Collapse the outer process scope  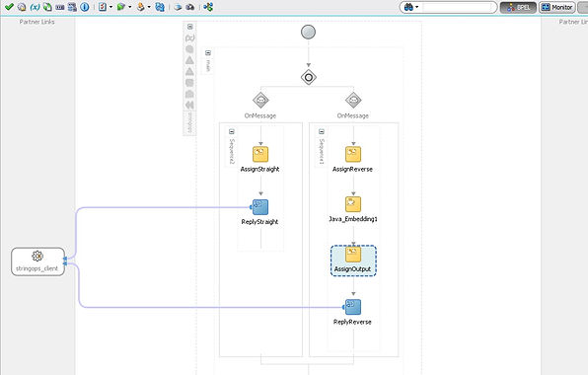pos(190,27)
